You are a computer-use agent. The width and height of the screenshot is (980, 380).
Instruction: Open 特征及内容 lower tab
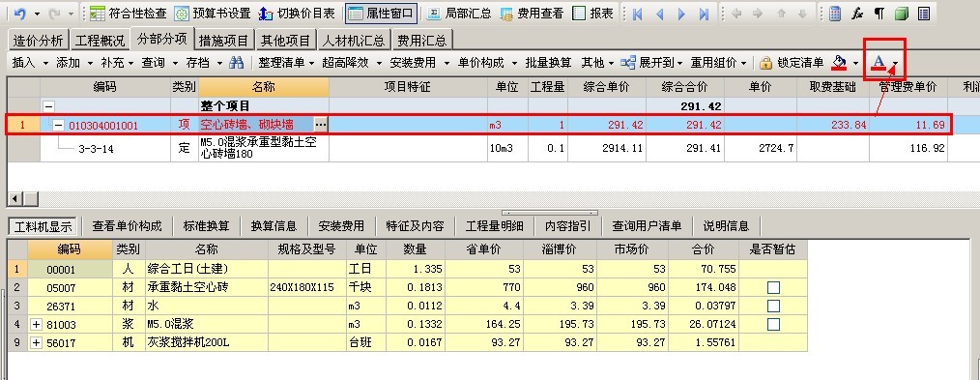[x=415, y=225]
